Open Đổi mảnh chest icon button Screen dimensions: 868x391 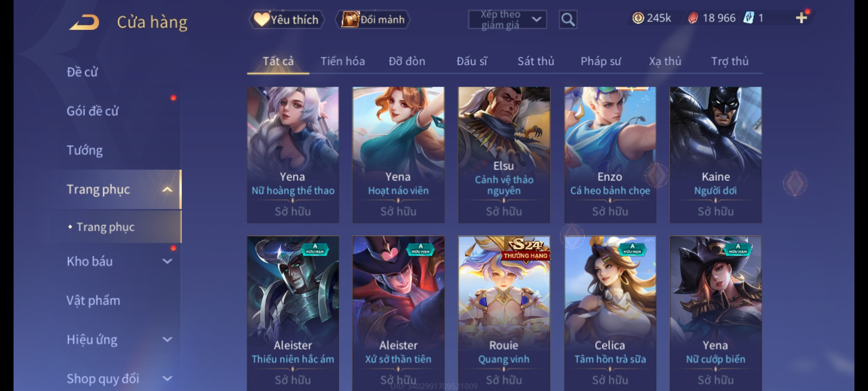click(x=373, y=20)
